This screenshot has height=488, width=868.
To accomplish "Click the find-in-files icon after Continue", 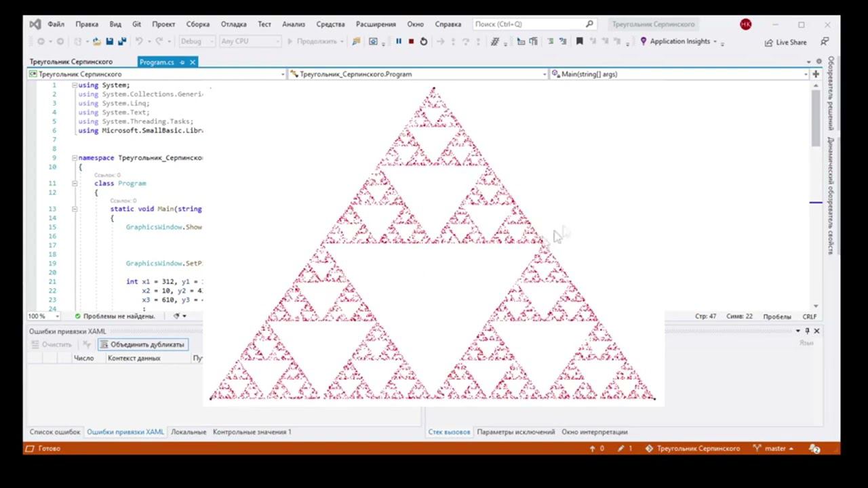I will tap(356, 41).
